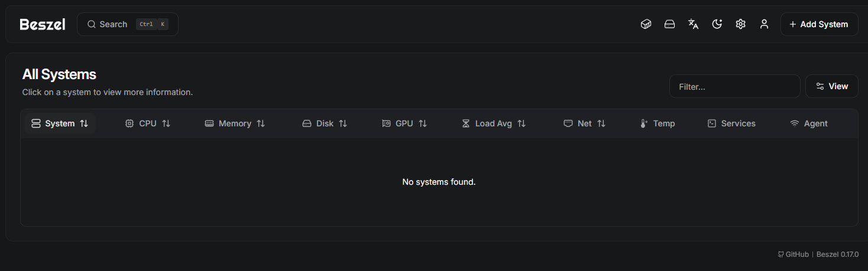The width and height of the screenshot is (868, 271).
Task: Open the S.M.A.R.T. disk drive icon
Action: (x=669, y=24)
